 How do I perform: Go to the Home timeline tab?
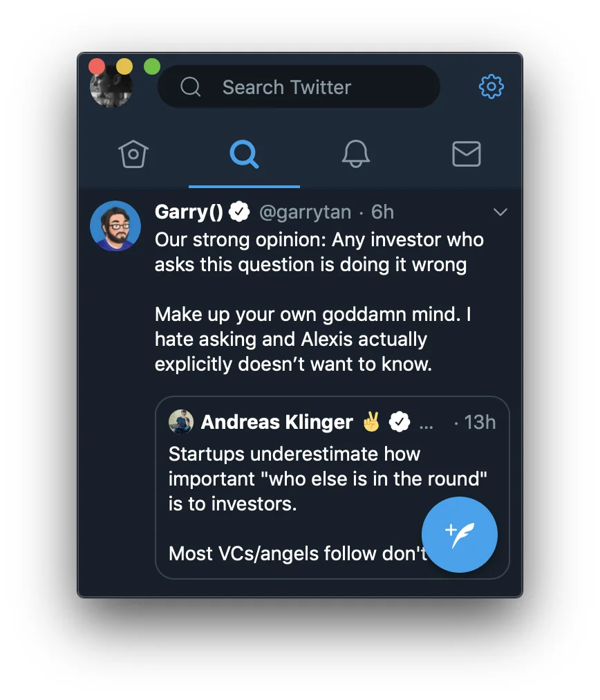(133, 154)
